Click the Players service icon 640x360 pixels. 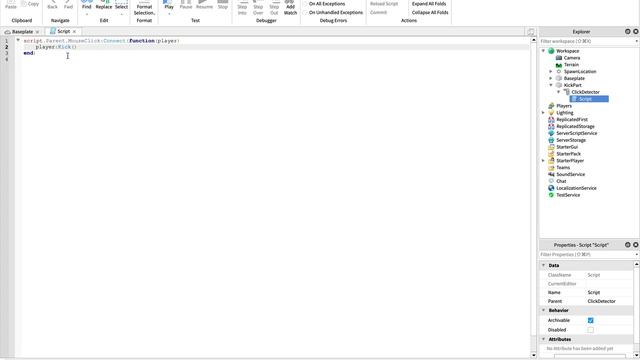pyautogui.click(x=551, y=106)
